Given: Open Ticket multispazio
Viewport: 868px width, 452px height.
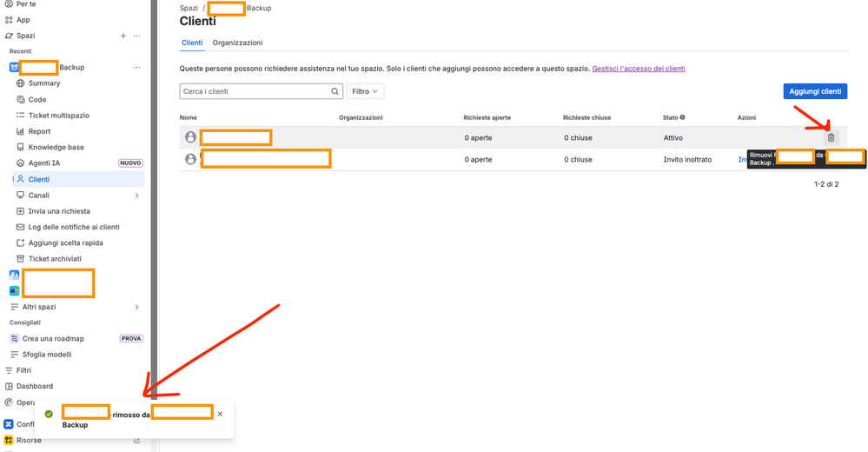Looking at the screenshot, I should (x=59, y=116).
